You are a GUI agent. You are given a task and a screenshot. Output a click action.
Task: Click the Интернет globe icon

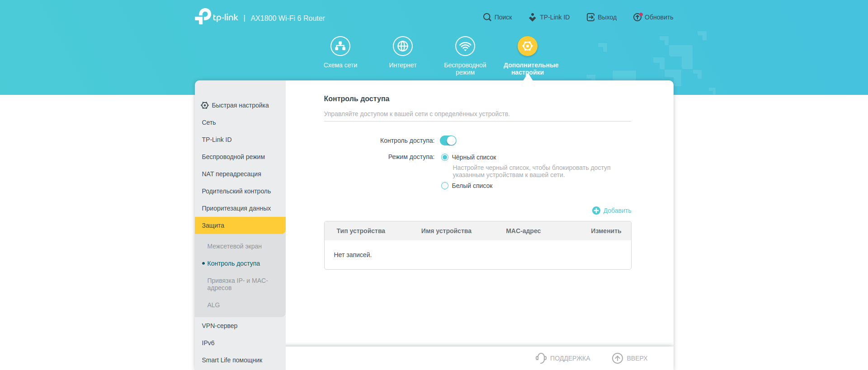[402, 46]
